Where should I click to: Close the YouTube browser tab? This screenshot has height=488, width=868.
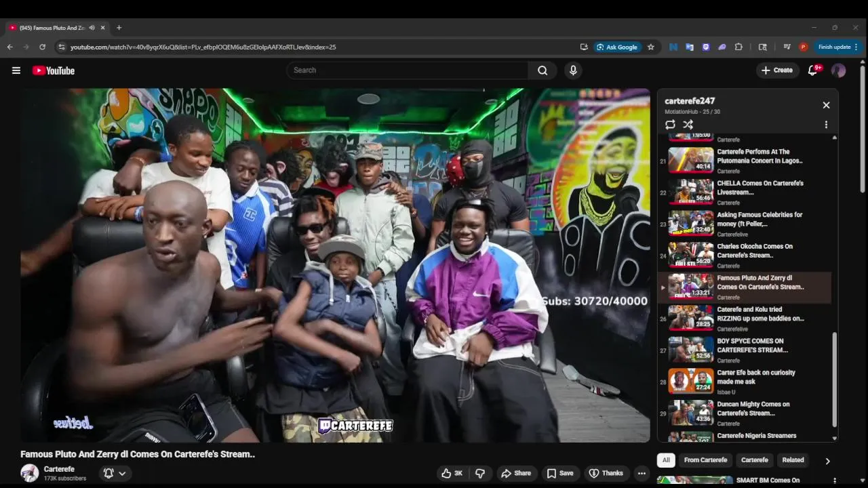pyautogui.click(x=103, y=28)
